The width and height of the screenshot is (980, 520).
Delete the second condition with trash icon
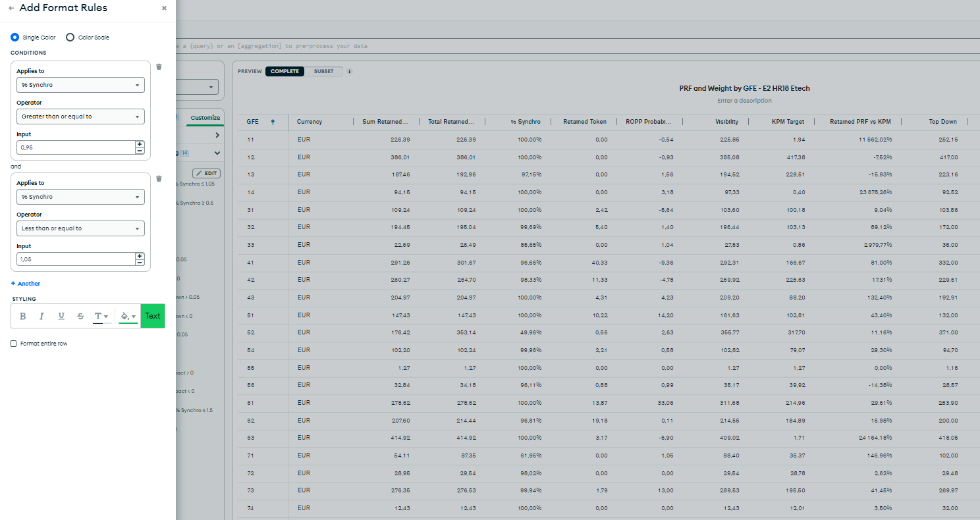pyautogui.click(x=159, y=178)
